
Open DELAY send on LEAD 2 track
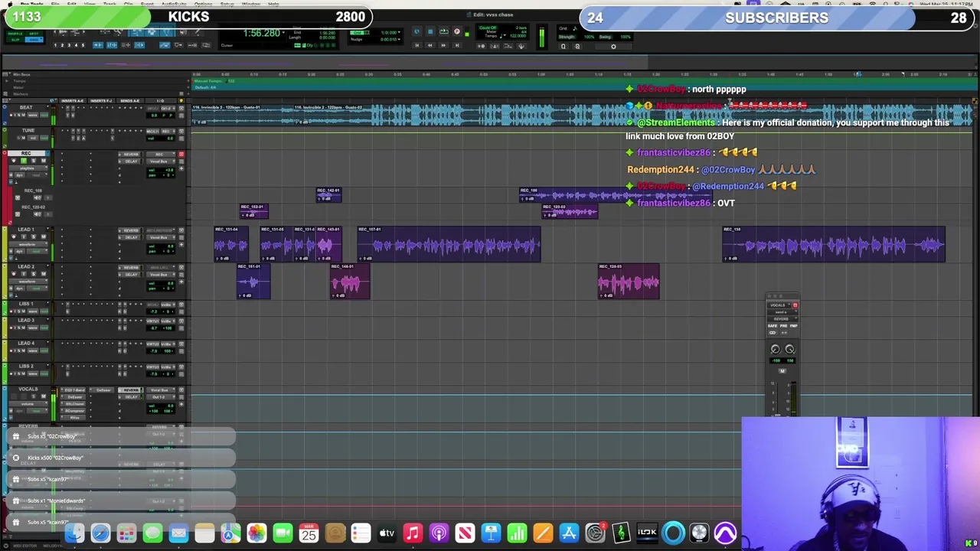pos(131,275)
